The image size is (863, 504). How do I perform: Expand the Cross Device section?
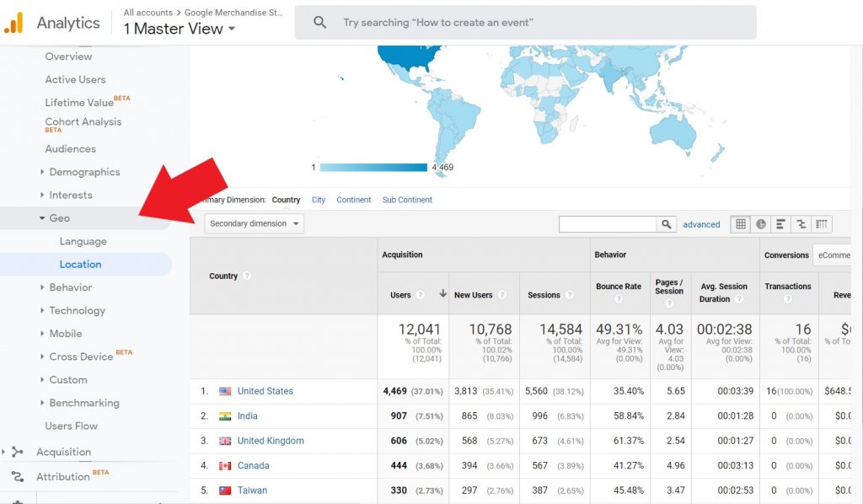pos(42,357)
